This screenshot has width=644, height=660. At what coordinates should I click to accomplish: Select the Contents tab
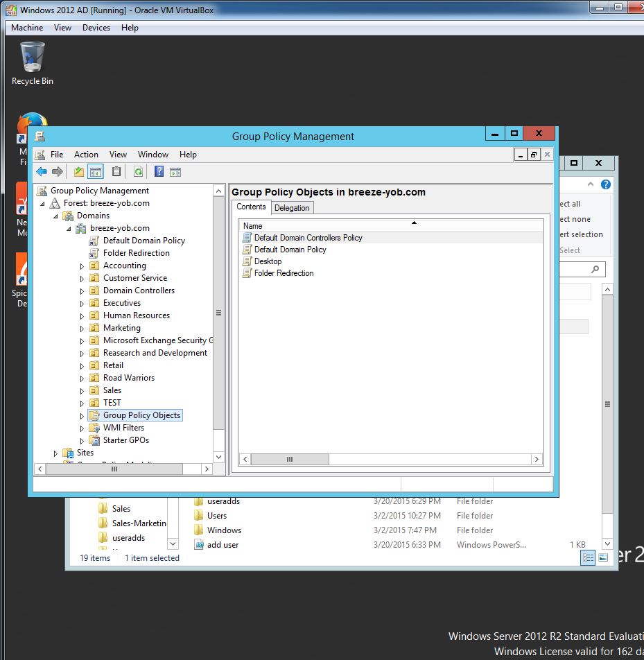[251, 207]
